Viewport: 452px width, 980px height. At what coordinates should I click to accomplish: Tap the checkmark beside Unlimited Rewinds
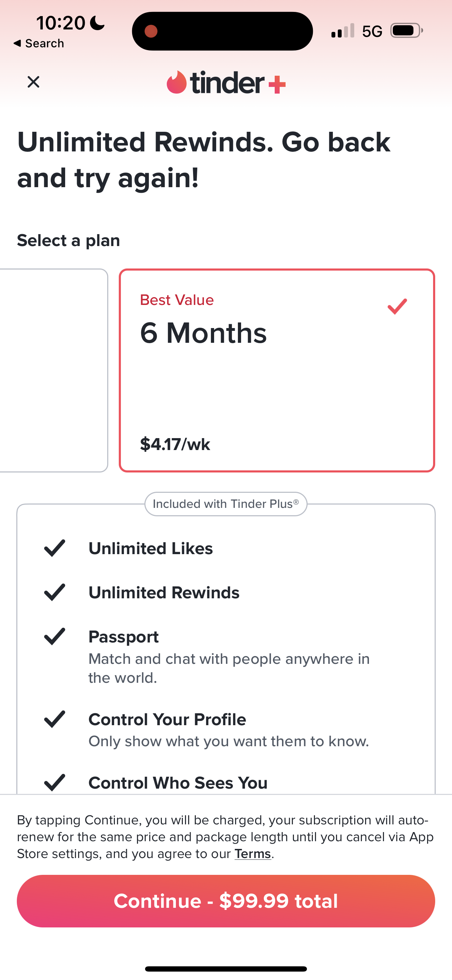pos(55,592)
